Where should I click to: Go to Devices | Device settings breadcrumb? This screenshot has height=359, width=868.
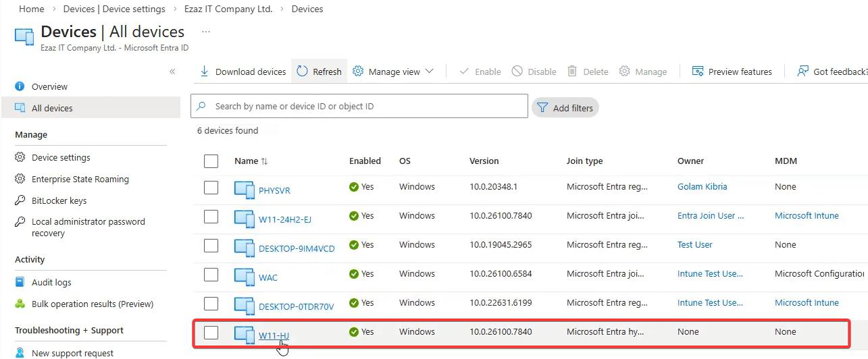point(114,9)
